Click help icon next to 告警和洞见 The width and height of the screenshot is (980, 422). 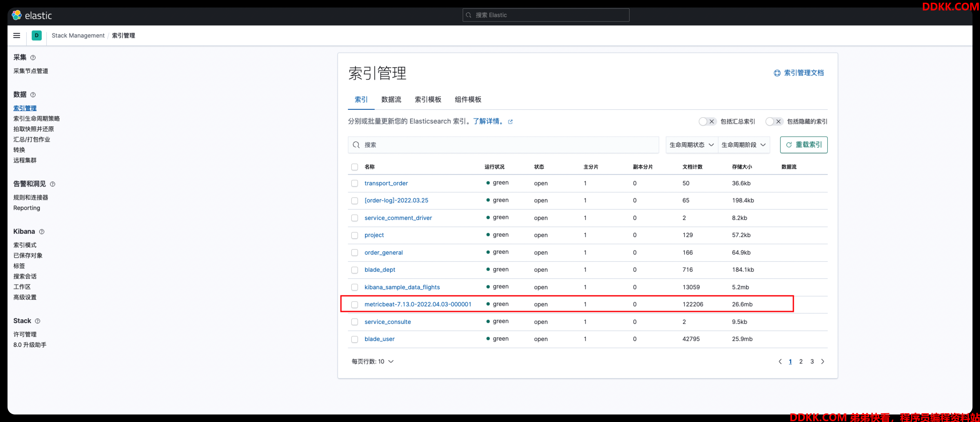[53, 184]
